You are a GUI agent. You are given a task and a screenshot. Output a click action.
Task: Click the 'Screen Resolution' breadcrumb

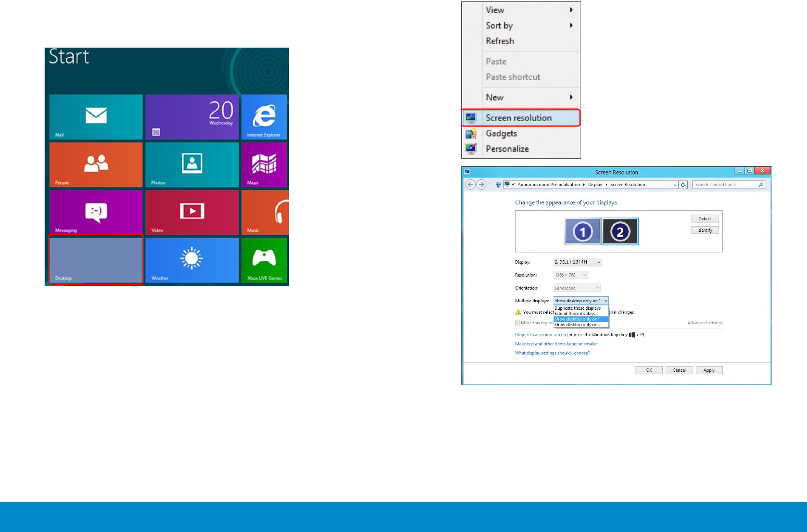click(x=628, y=185)
